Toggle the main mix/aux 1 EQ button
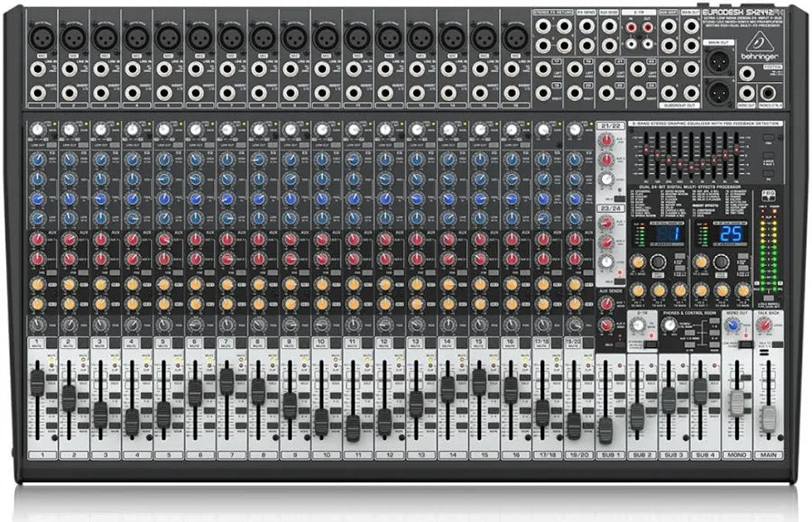This screenshot has height=522, width=812. click(768, 157)
